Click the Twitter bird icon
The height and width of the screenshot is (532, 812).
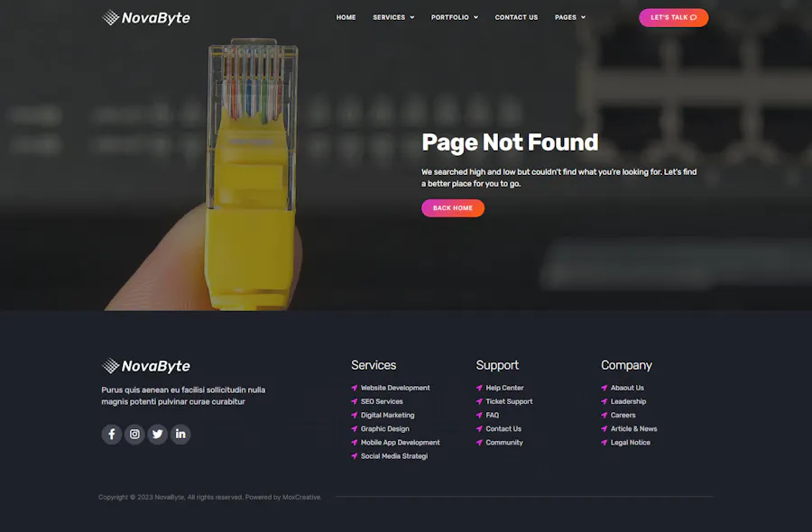158,434
